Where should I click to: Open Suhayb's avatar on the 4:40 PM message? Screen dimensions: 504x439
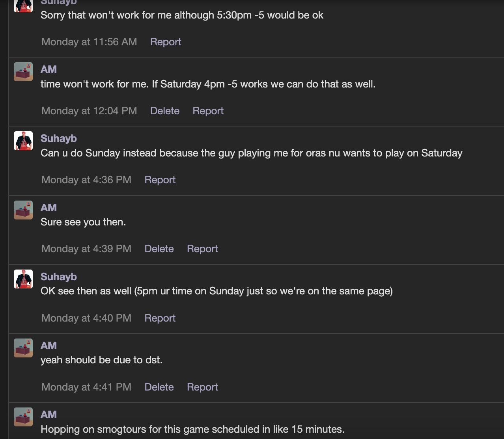[23, 279]
